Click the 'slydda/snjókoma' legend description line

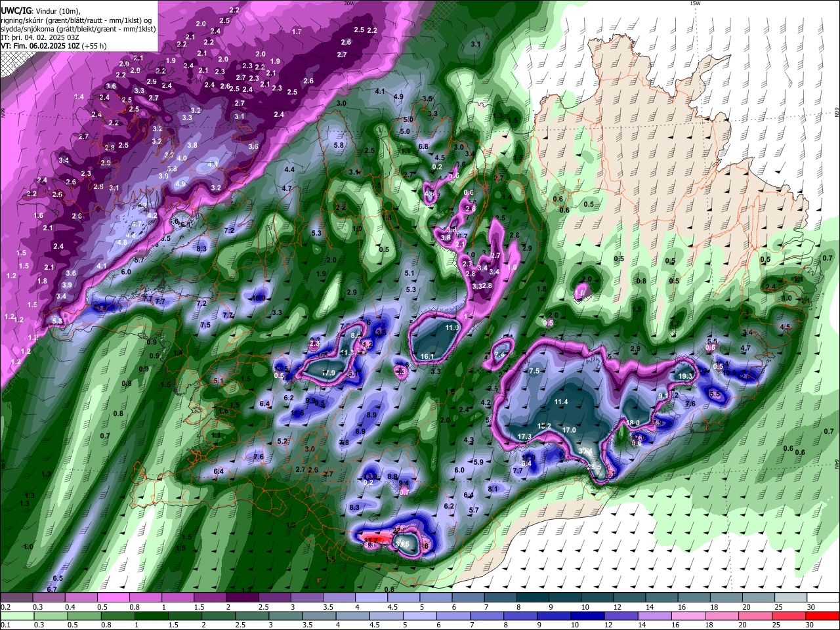[x=78, y=29]
